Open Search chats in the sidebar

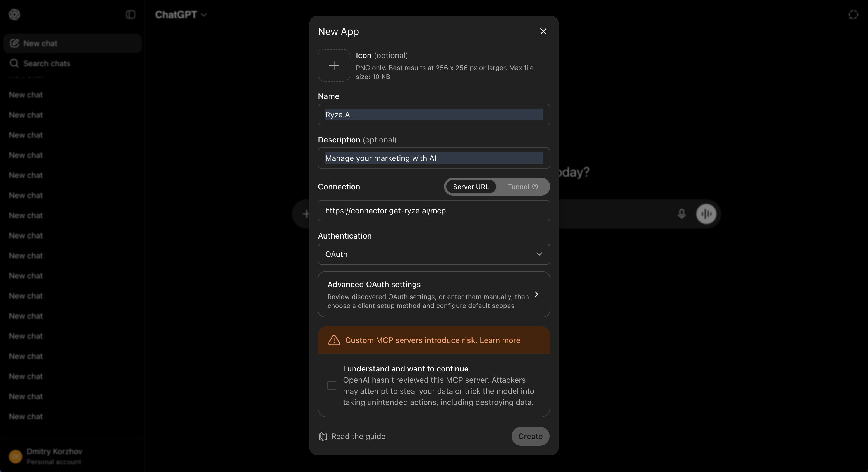pos(73,63)
